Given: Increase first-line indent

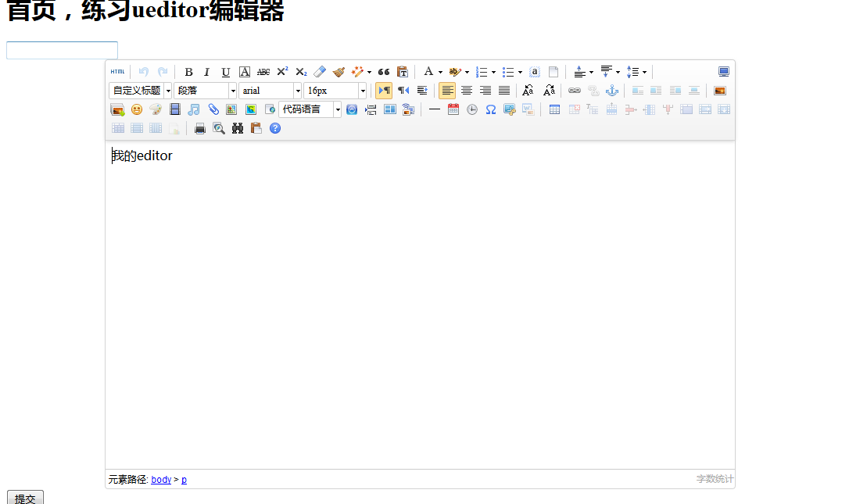Looking at the screenshot, I should click(x=422, y=91).
